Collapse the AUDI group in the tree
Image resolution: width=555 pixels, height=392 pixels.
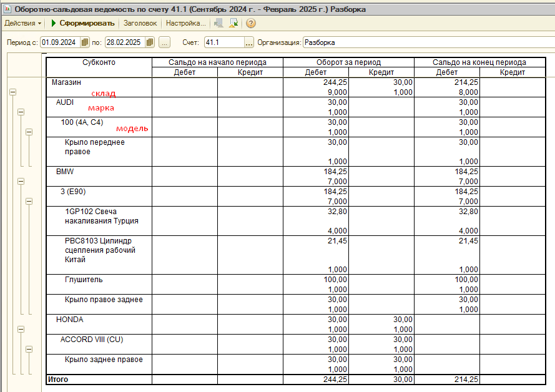21,112
